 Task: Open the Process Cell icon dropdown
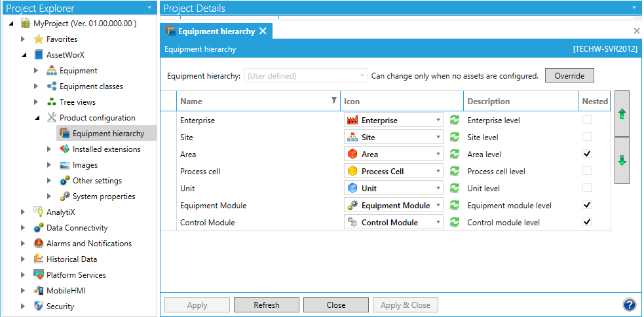pos(438,172)
